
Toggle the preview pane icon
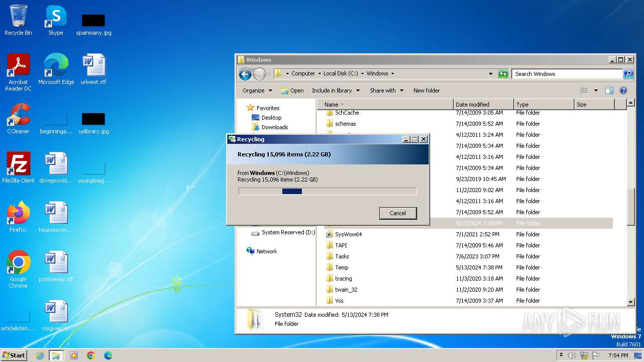tap(609, 90)
